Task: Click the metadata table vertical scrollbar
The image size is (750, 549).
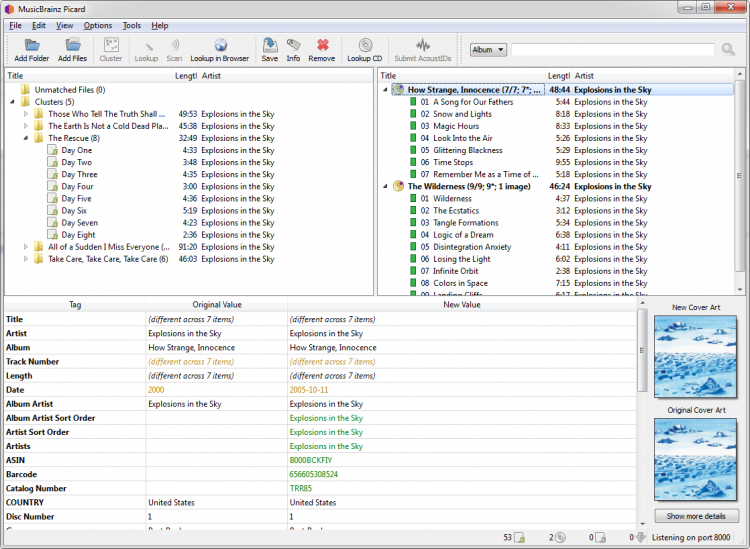Action: point(642,351)
